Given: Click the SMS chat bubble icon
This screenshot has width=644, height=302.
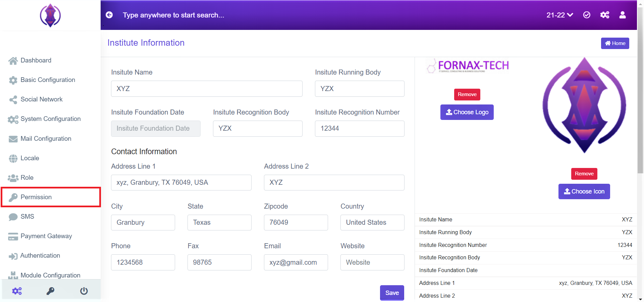Looking at the screenshot, I should pyautogui.click(x=13, y=217).
